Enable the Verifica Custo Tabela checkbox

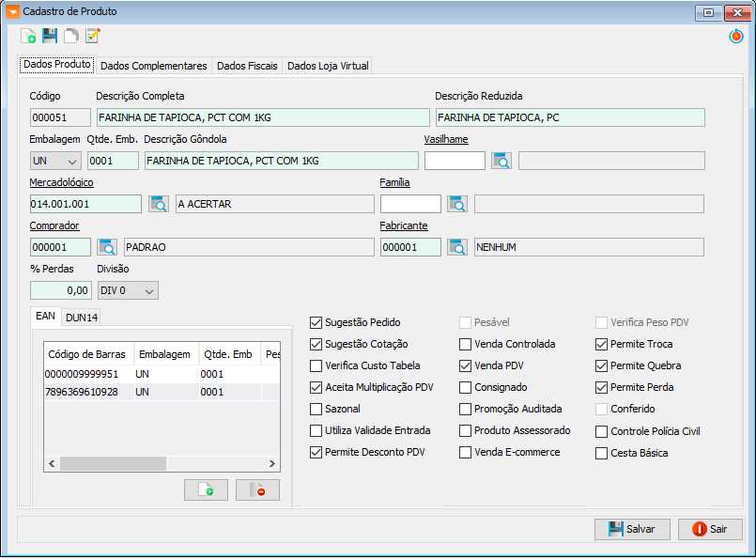316,366
